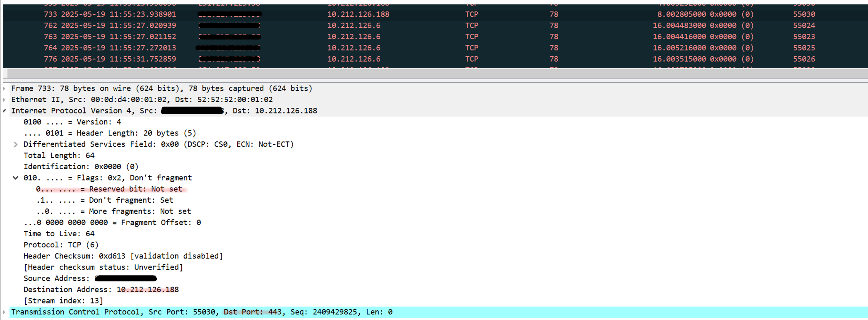
Task: Select packet 764 row
Action: (x=110, y=48)
